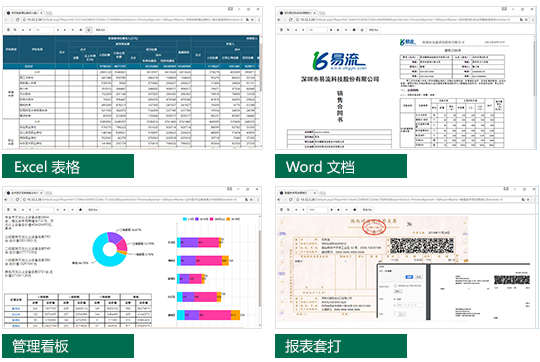This screenshot has height=362, width=540.
Task: Select the first radio button in the print dialog
Action: (395, 286)
